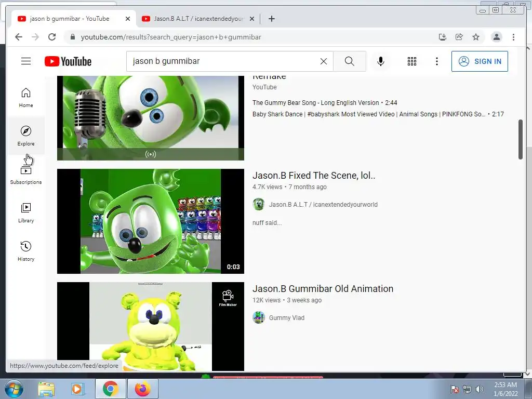Click the network tray icon
532x399 pixels.
tap(467, 389)
